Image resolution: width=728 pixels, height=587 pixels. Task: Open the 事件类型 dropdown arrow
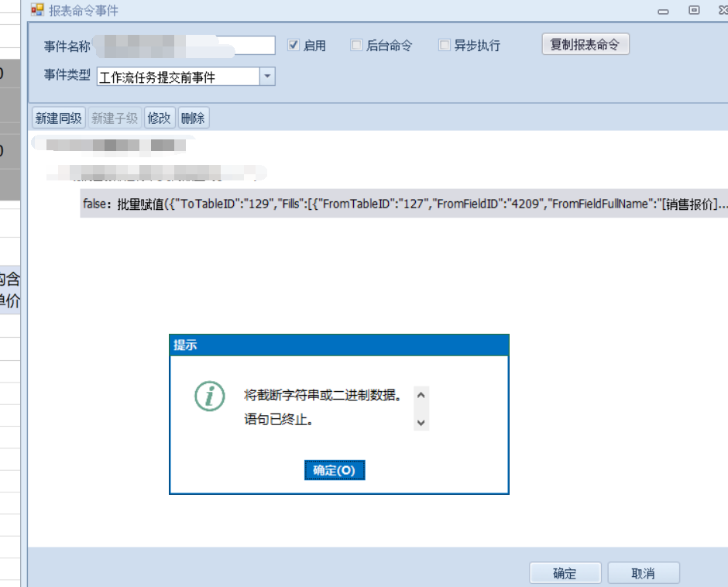pos(266,77)
